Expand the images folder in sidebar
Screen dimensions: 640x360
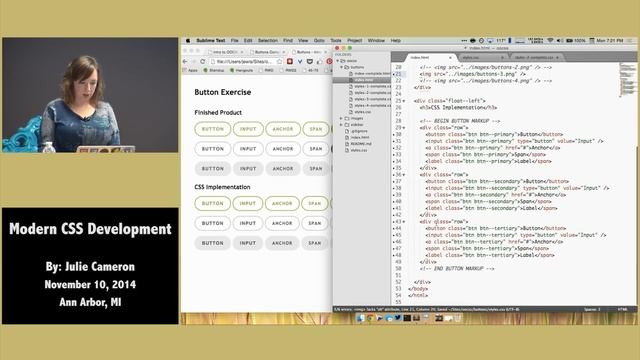click(x=341, y=118)
